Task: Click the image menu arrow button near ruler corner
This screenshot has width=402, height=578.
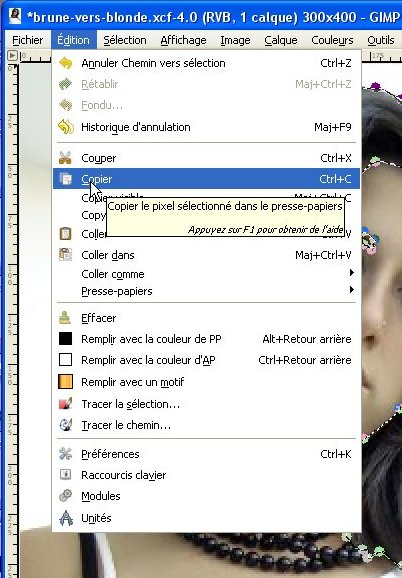Action: (12, 56)
